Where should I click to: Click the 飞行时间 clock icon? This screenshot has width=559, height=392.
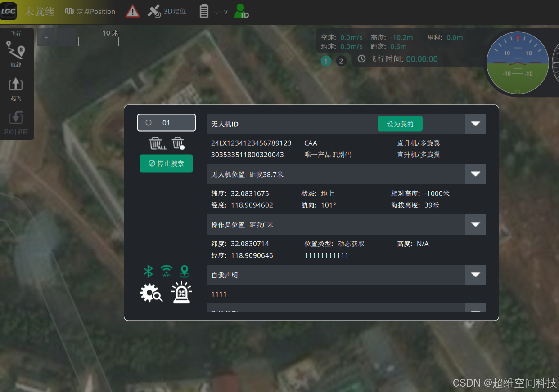tap(361, 59)
